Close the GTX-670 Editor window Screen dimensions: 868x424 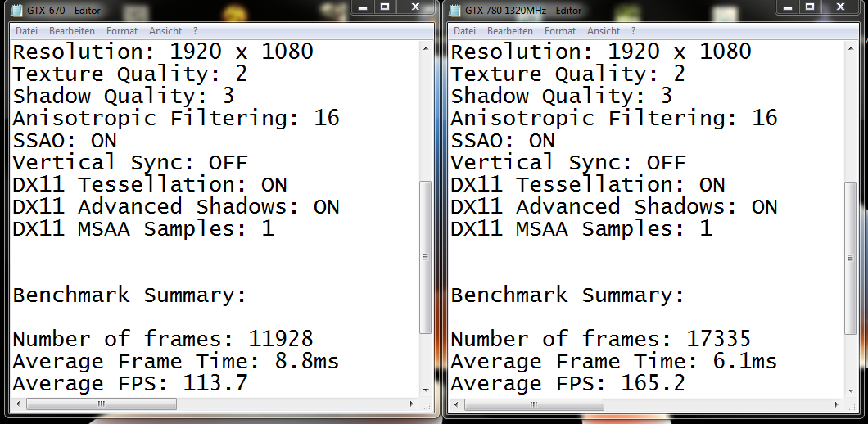click(x=416, y=7)
